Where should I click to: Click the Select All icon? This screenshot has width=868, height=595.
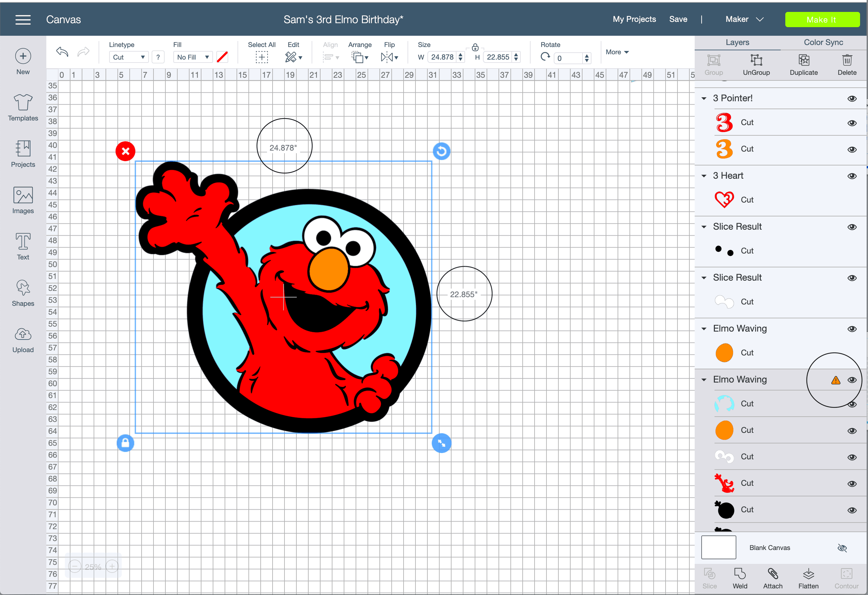261,57
